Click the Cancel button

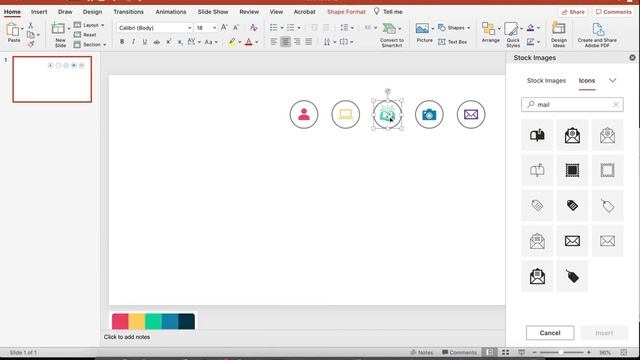(550, 333)
